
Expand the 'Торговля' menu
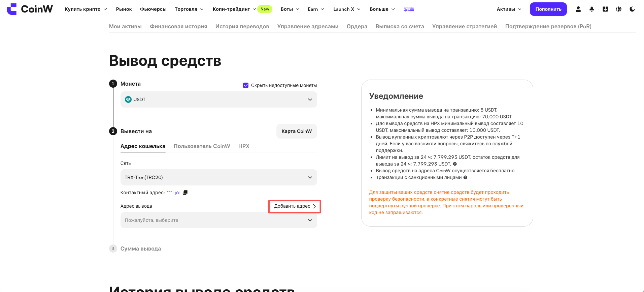(x=189, y=9)
